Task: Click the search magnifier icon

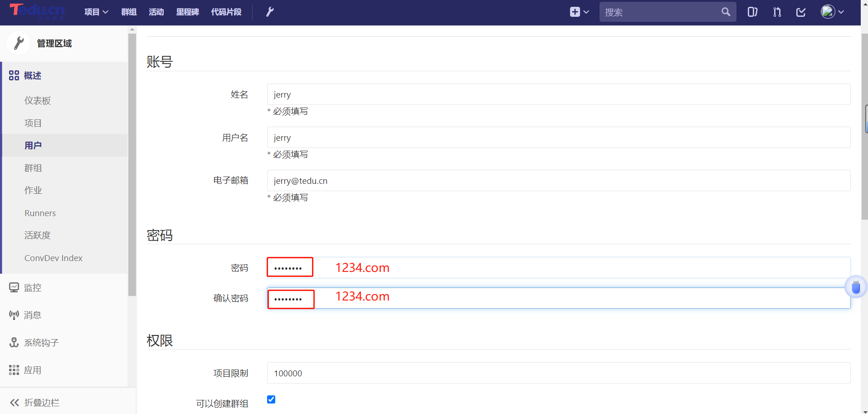Action: [x=726, y=12]
